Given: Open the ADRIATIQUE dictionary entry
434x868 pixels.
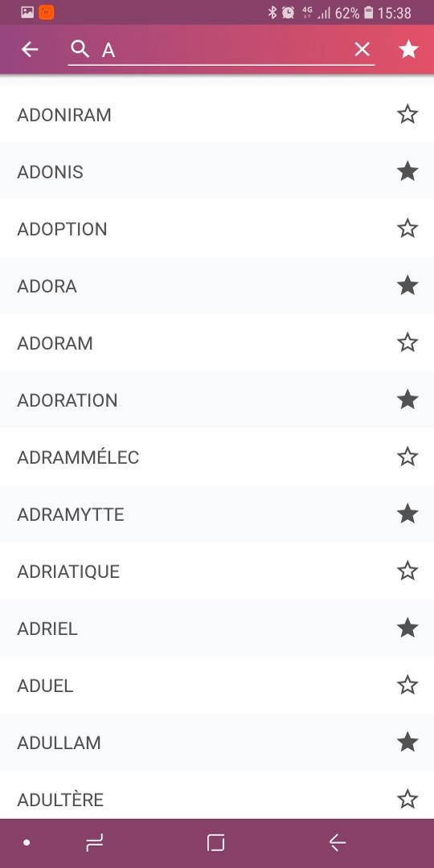Looking at the screenshot, I should click(217, 571).
